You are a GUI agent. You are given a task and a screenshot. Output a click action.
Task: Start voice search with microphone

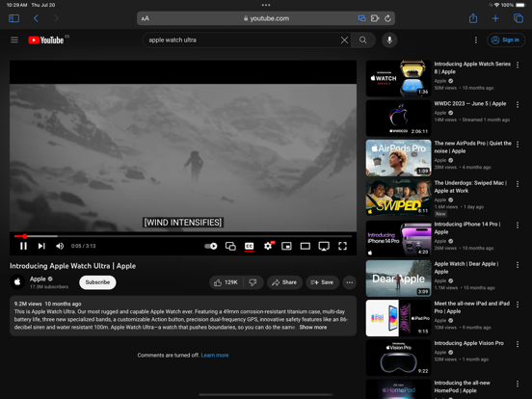click(x=389, y=40)
